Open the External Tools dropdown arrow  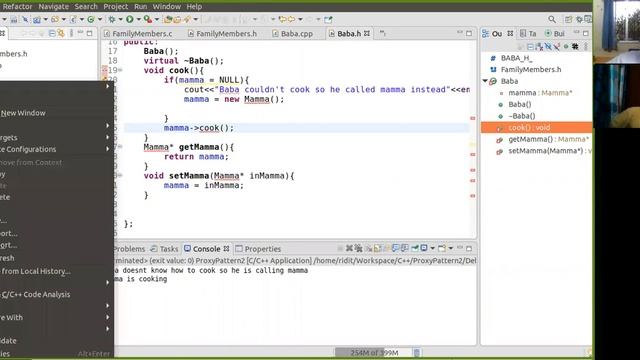pyautogui.click(x=157, y=19)
